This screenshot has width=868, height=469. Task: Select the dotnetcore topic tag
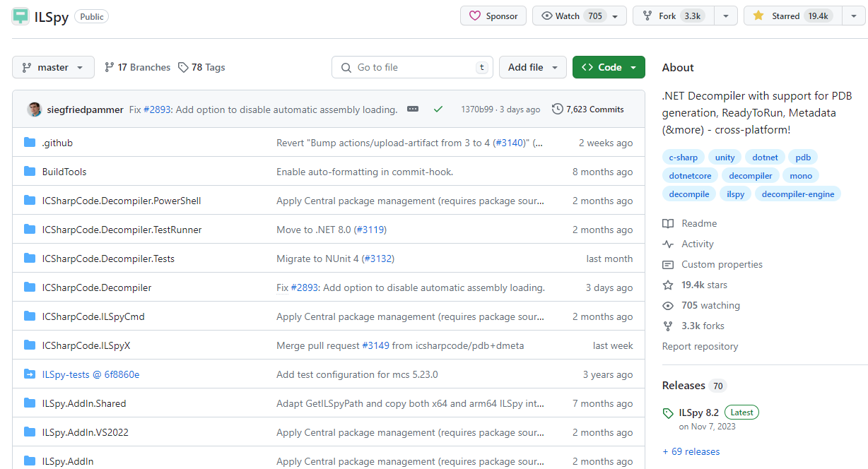pos(691,176)
